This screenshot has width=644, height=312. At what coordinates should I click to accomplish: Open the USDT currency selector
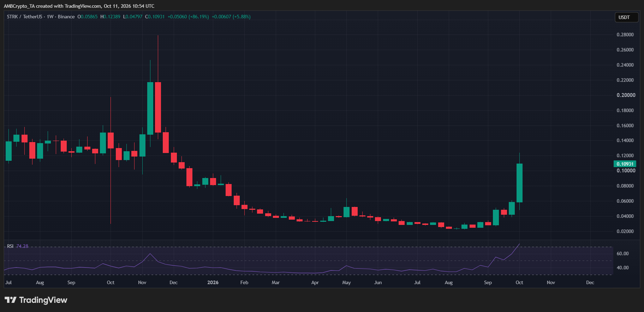(626, 17)
